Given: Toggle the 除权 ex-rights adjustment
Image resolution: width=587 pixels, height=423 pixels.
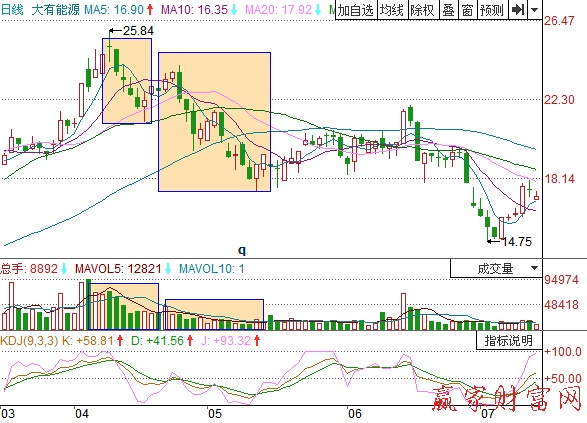Looking at the screenshot, I should (x=423, y=10).
